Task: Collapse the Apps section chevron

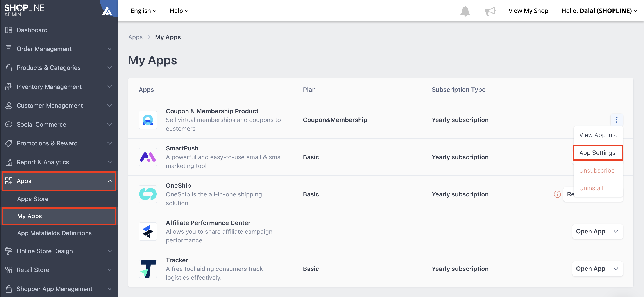Action: 109,181
